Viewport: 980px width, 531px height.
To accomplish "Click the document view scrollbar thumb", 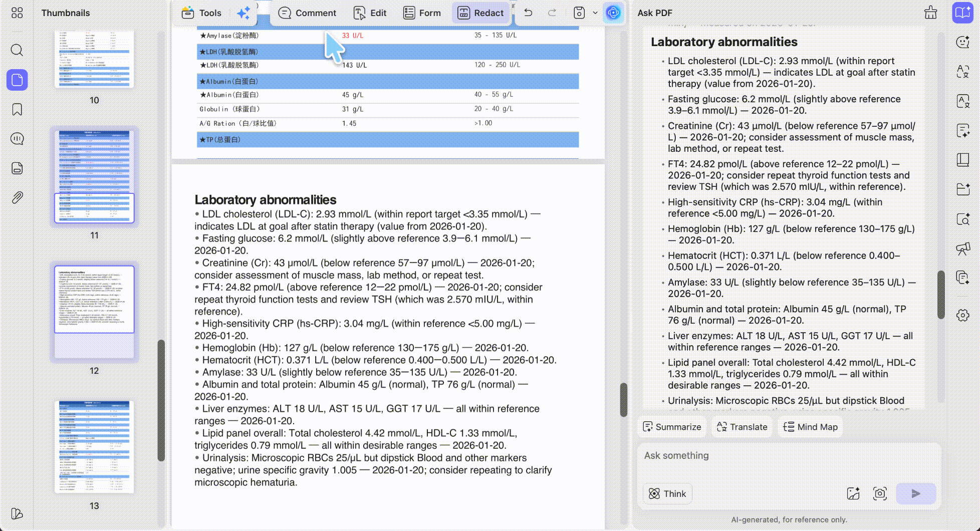I will (x=623, y=400).
